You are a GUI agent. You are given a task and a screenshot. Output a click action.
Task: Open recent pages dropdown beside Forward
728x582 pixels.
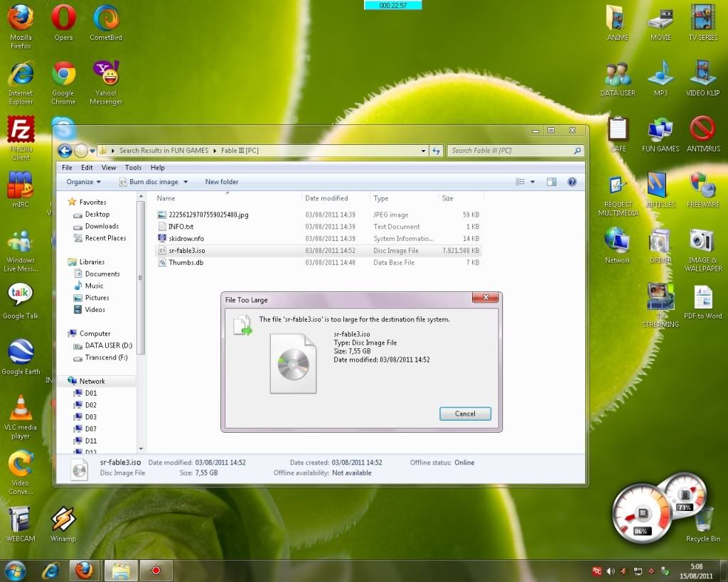92,151
